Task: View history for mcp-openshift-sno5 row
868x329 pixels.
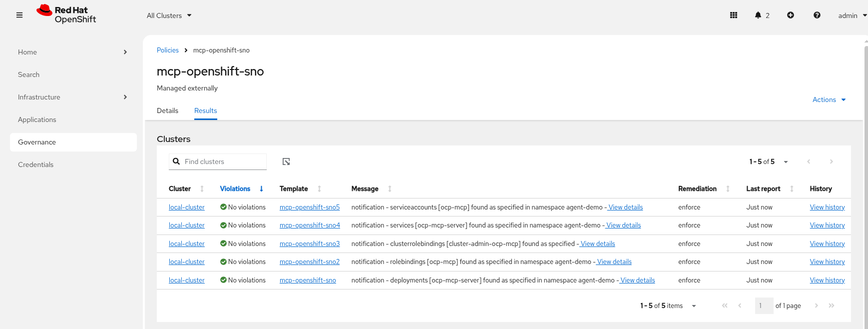Action: pyautogui.click(x=827, y=207)
